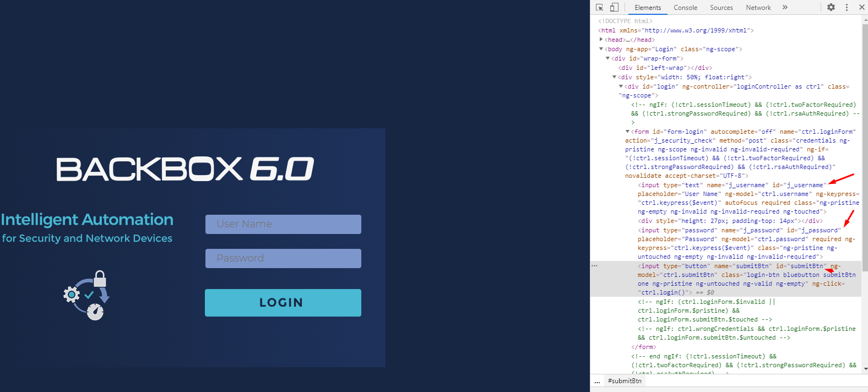Switch to the Console tab
Viewport: 868px width, 392px height.
pos(686,8)
